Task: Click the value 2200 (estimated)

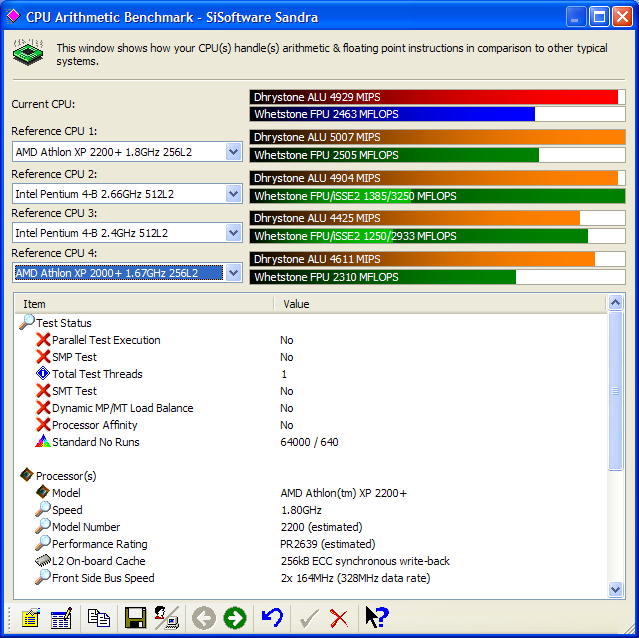Action: [321, 527]
